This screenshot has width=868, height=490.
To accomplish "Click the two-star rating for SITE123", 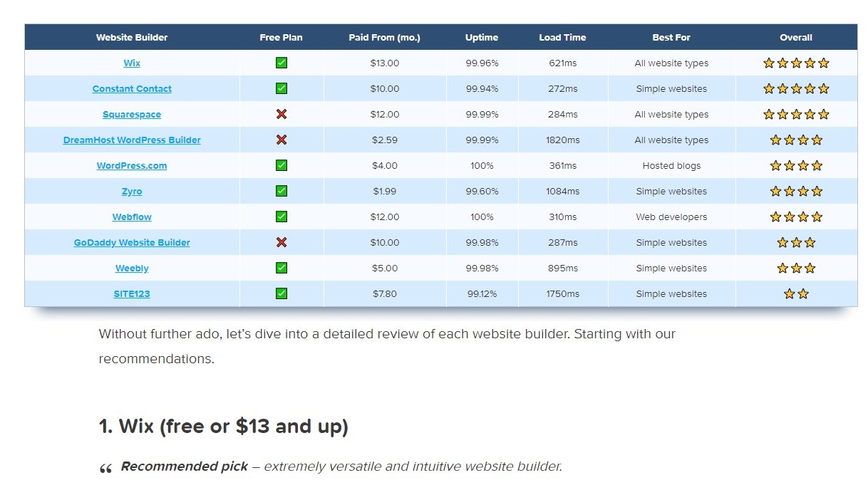I will click(x=796, y=293).
